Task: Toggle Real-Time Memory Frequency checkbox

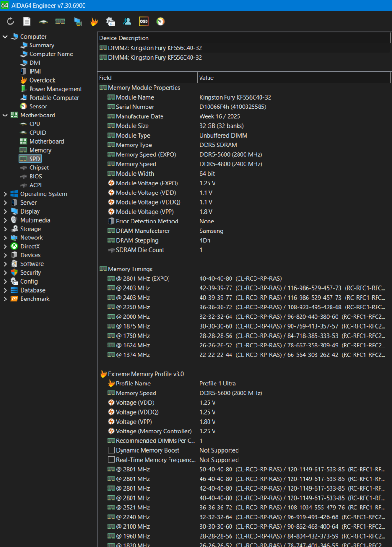Action: coord(111,460)
